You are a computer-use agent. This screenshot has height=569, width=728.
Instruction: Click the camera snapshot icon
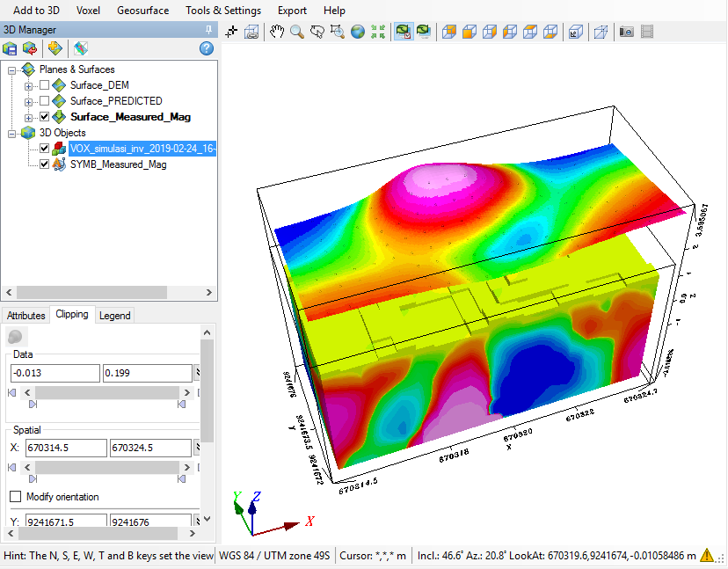(x=627, y=32)
